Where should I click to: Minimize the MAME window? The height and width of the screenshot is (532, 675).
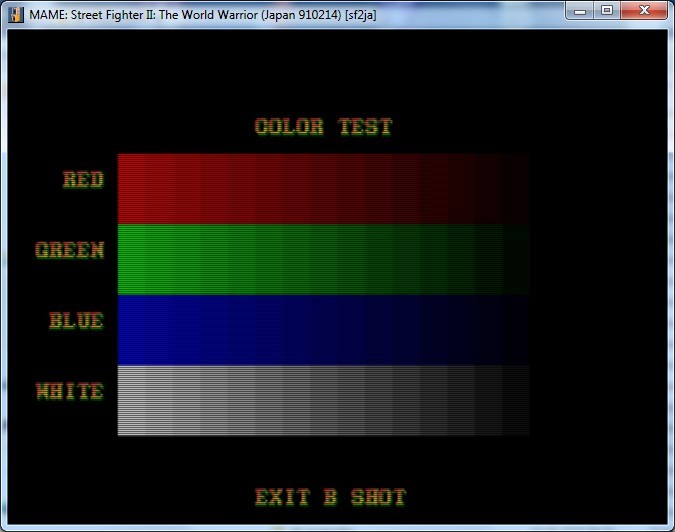click(581, 10)
